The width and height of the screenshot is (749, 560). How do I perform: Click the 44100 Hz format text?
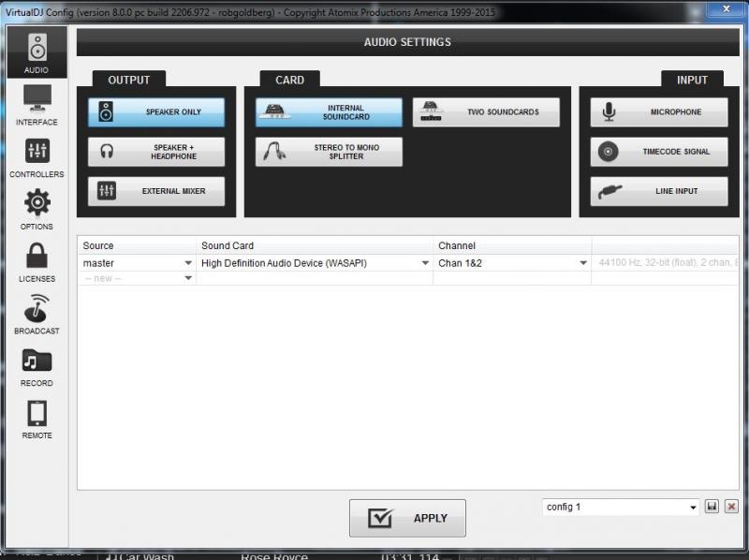[x=668, y=262]
